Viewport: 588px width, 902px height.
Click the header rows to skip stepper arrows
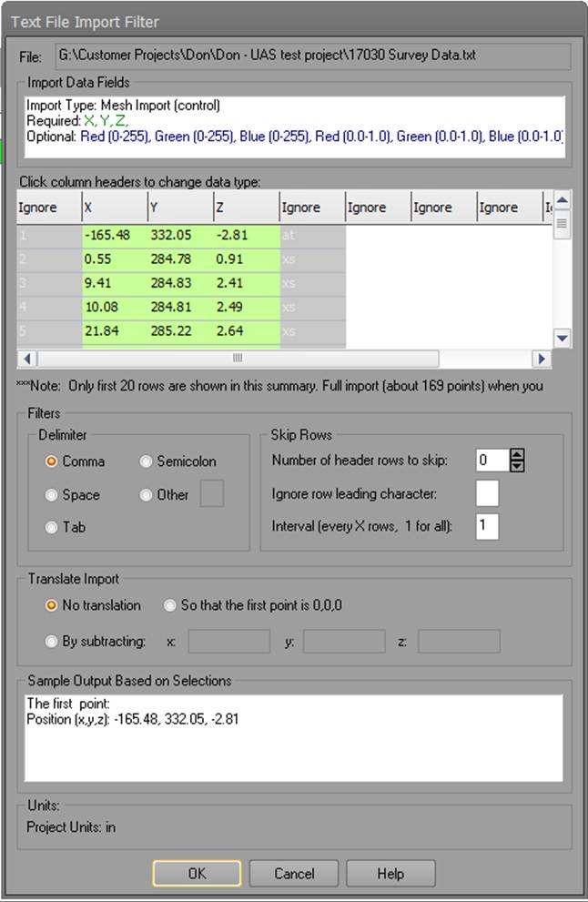point(517,461)
